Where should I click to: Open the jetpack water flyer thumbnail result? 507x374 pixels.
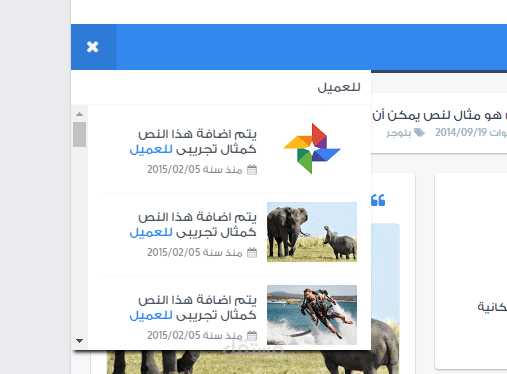tap(312, 315)
